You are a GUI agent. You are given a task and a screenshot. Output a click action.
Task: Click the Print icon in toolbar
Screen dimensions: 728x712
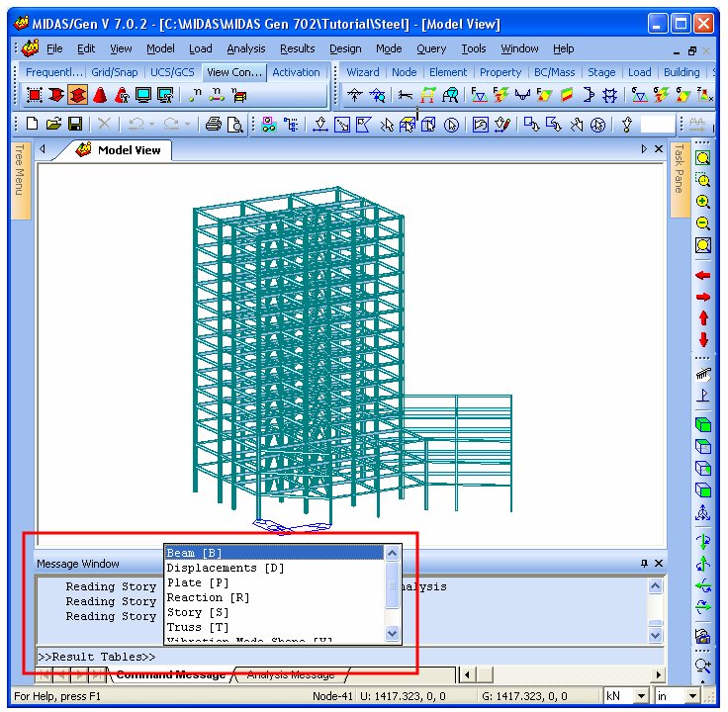[213, 125]
